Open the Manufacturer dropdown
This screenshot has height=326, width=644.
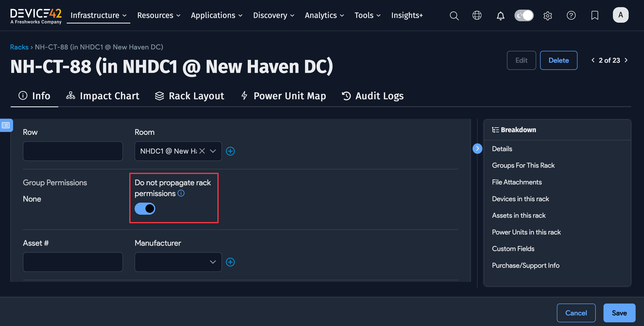click(178, 262)
